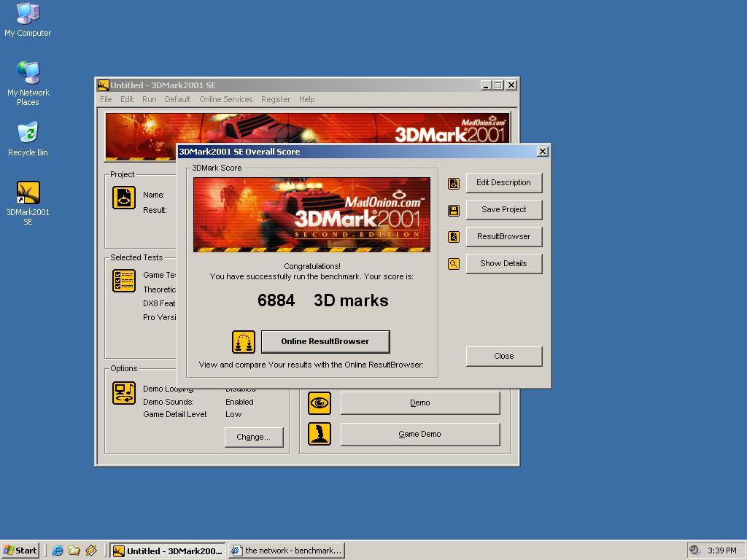Open the 3DMark2001 SE desktop shortcut
The image size is (747, 560).
click(x=28, y=203)
